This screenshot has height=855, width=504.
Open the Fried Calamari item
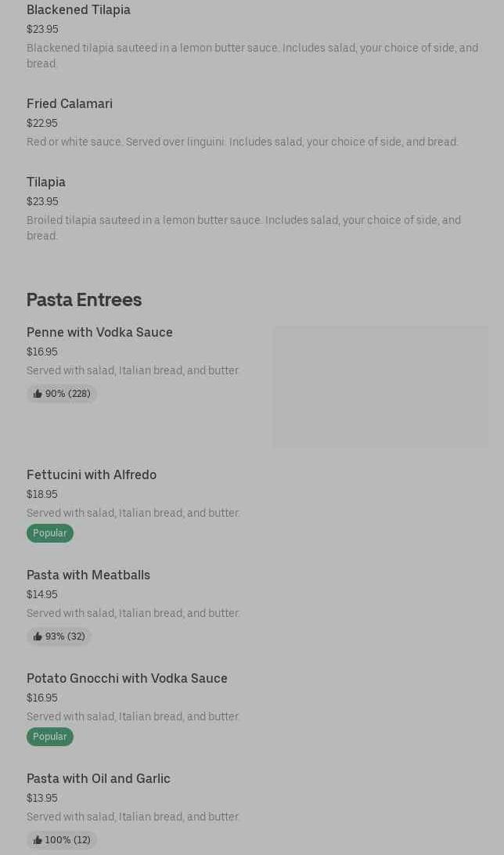tap(70, 103)
